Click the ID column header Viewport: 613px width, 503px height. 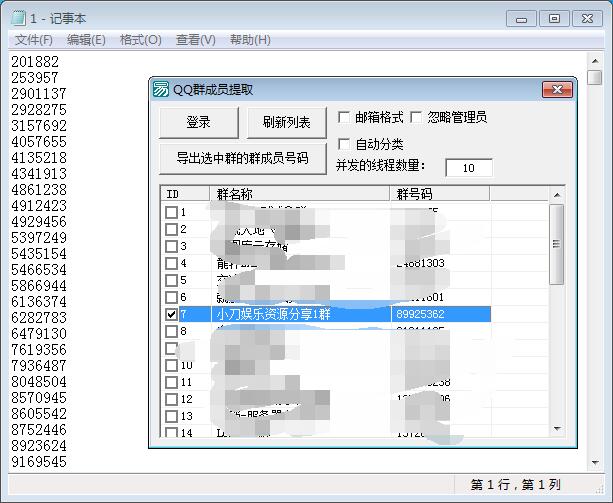185,194
